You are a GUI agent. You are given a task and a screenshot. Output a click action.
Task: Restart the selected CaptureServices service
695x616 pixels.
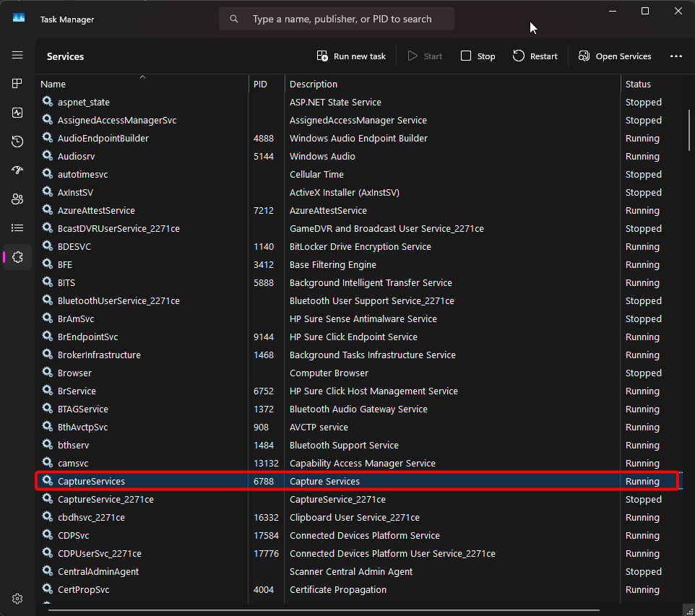[x=535, y=56]
